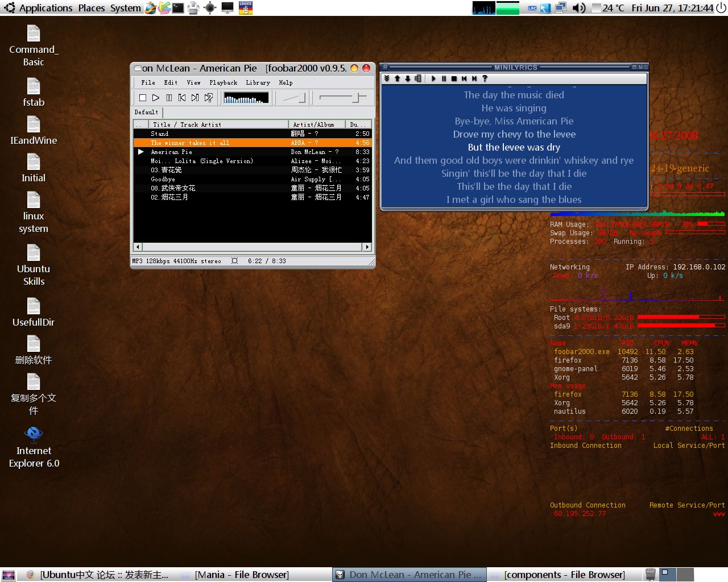Open fstab file on desktop
Image resolution: width=728 pixels, height=582 pixels.
[34, 92]
